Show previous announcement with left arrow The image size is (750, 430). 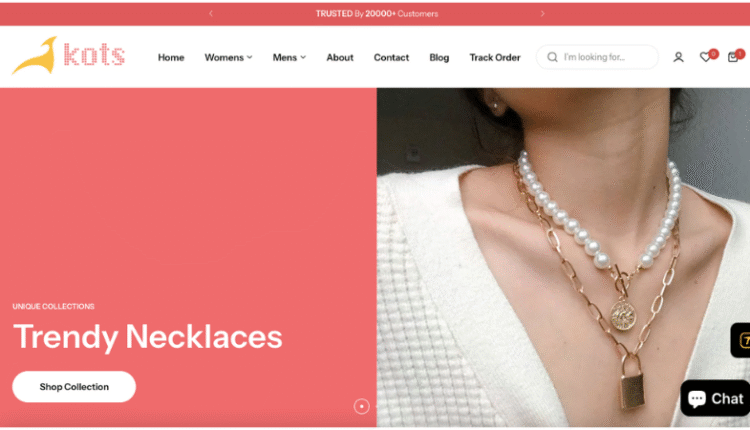pyautogui.click(x=211, y=13)
